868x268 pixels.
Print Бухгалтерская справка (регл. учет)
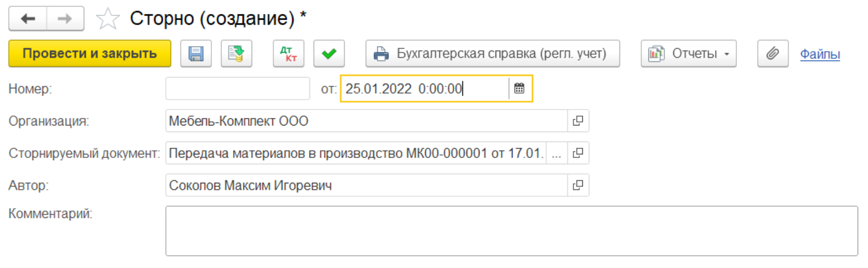(x=492, y=54)
